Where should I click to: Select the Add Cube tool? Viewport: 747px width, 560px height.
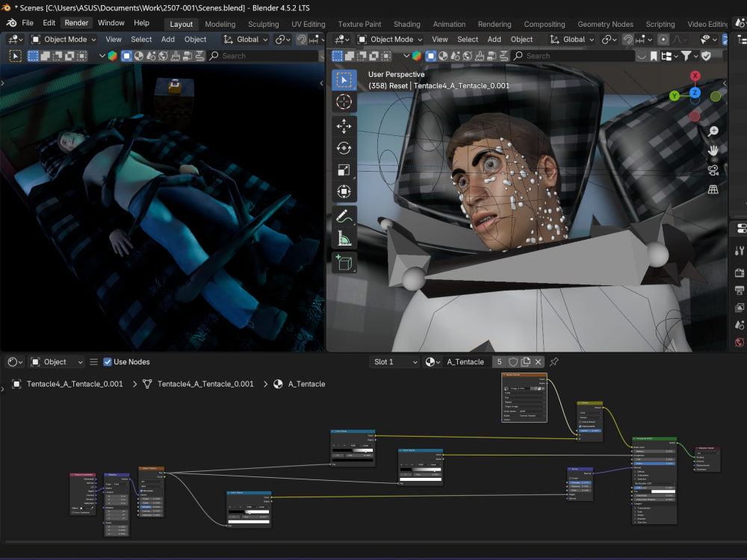pyautogui.click(x=344, y=262)
